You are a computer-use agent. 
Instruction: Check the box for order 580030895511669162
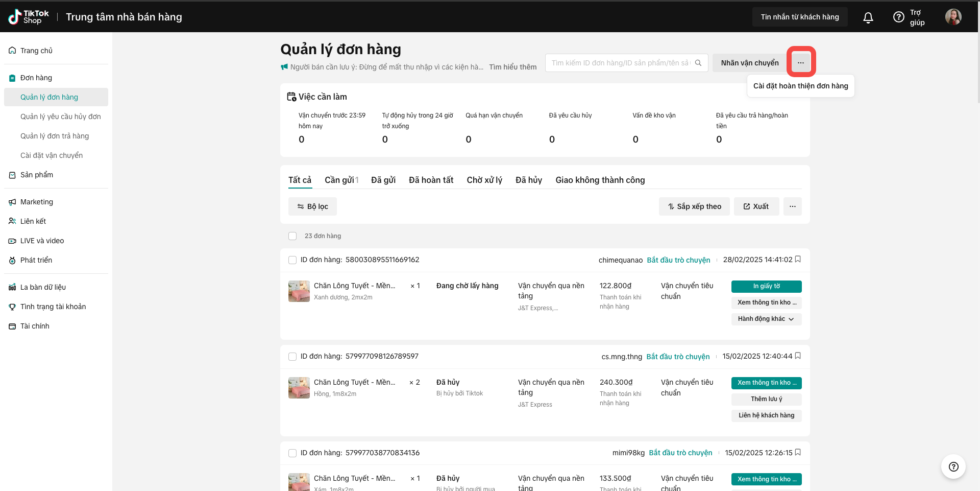(x=292, y=260)
